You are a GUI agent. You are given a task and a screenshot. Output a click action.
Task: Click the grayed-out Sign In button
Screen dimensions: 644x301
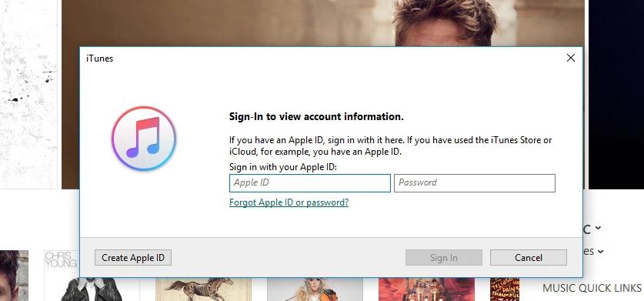pos(444,258)
